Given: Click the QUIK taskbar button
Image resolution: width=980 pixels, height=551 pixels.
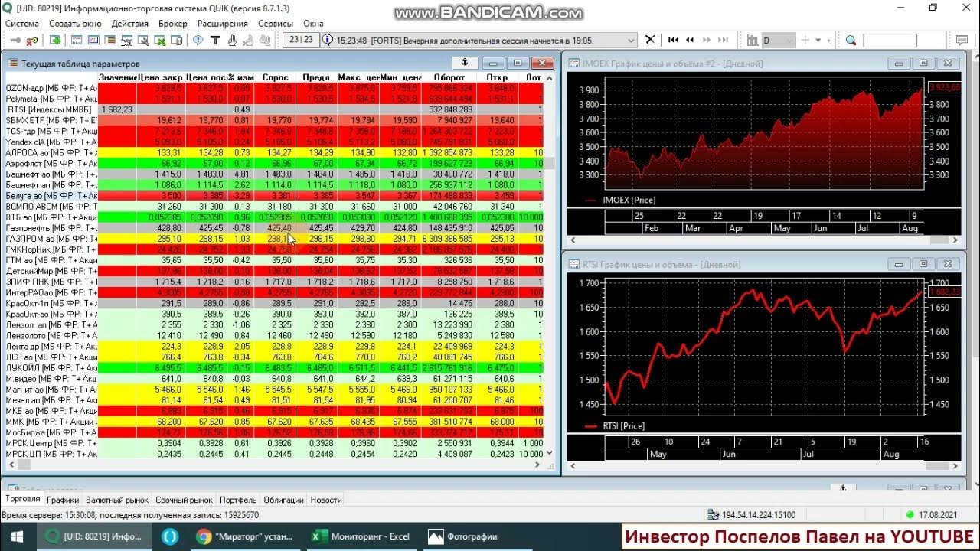Looking at the screenshot, I should 93,536.
